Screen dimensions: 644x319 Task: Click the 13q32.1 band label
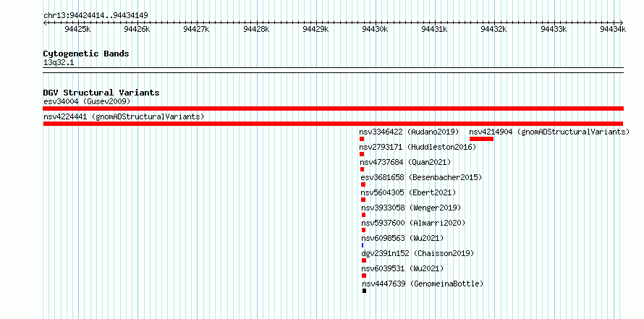pyautogui.click(x=59, y=63)
